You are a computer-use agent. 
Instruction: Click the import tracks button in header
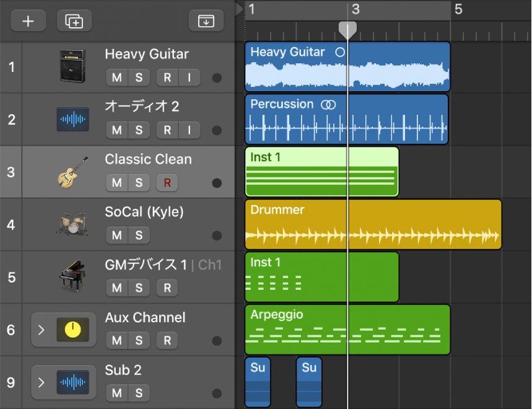(x=206, y=20)
